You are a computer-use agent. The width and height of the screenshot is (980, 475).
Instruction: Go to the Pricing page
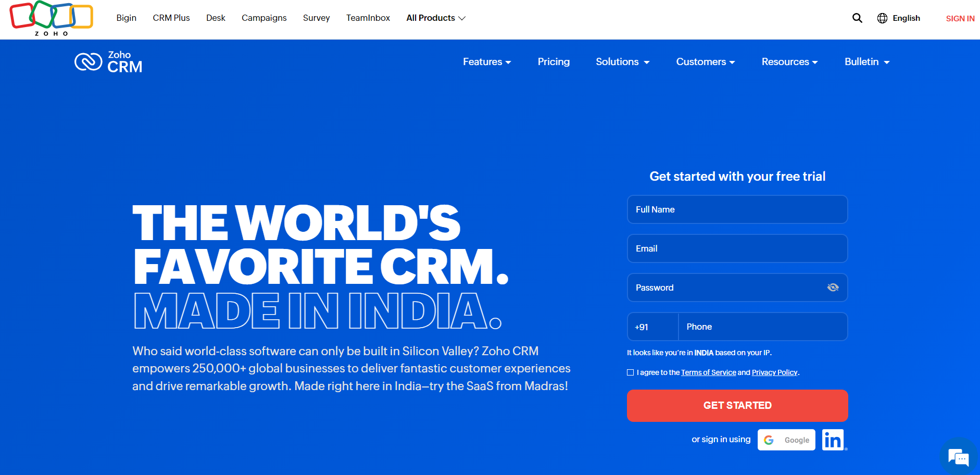point(554,62)
